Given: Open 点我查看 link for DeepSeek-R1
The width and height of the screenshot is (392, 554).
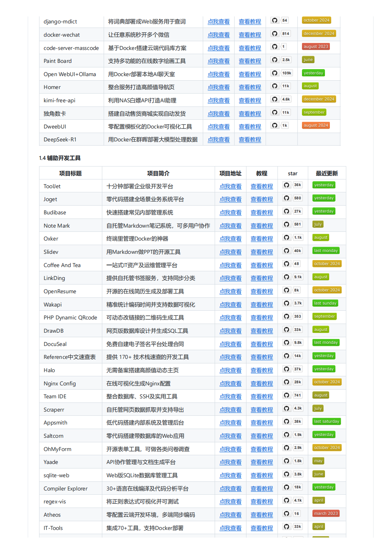Looking at the screenshot, I should [219, 140].
